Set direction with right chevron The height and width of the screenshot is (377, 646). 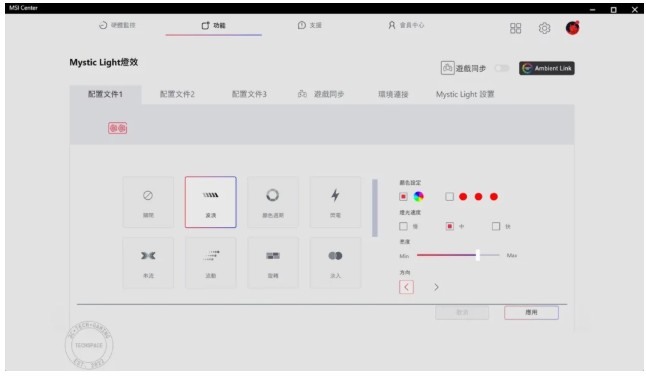(x=436, y=287)
